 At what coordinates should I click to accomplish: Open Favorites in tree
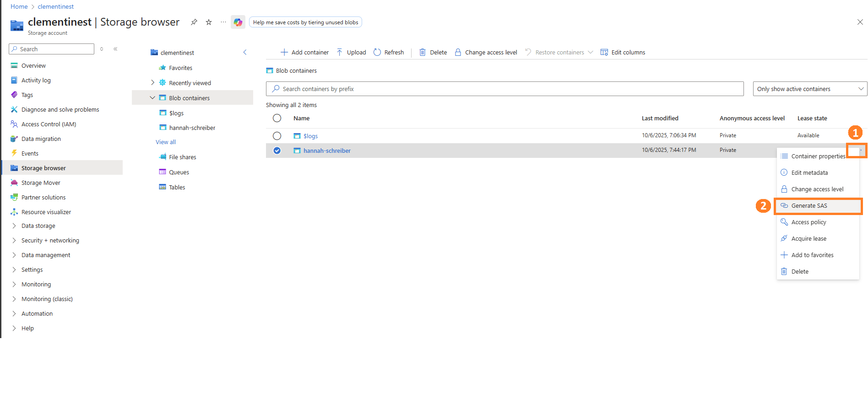pyautogui.click(x=180, y=68)
